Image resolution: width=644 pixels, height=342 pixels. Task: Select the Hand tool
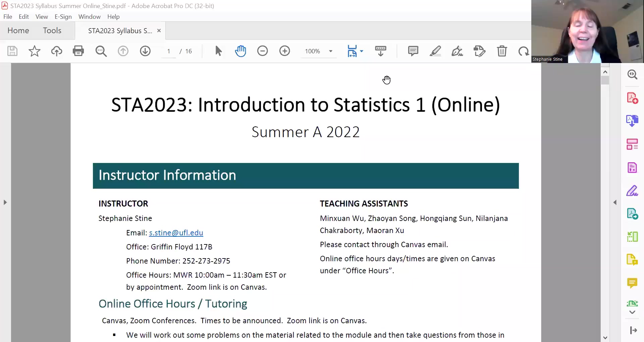(x=241, y=51)
